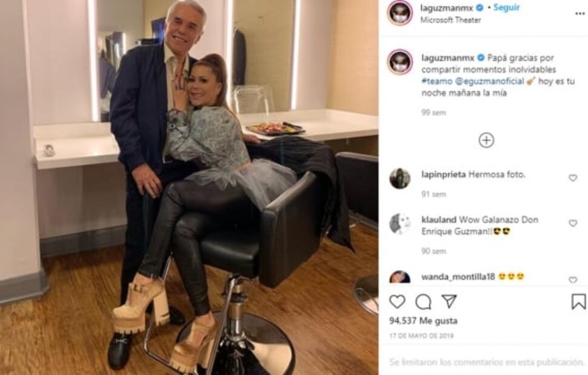This screenshot has height=375, width=588.
Task: Open klauland's profile avatar
Action: coord(400,224)
